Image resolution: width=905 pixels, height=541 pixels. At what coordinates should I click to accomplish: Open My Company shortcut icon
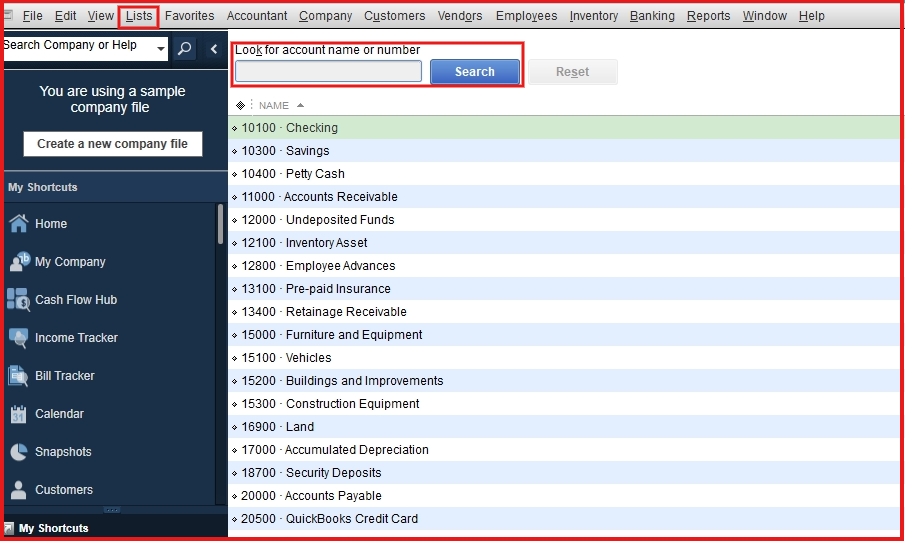point(20,262)
